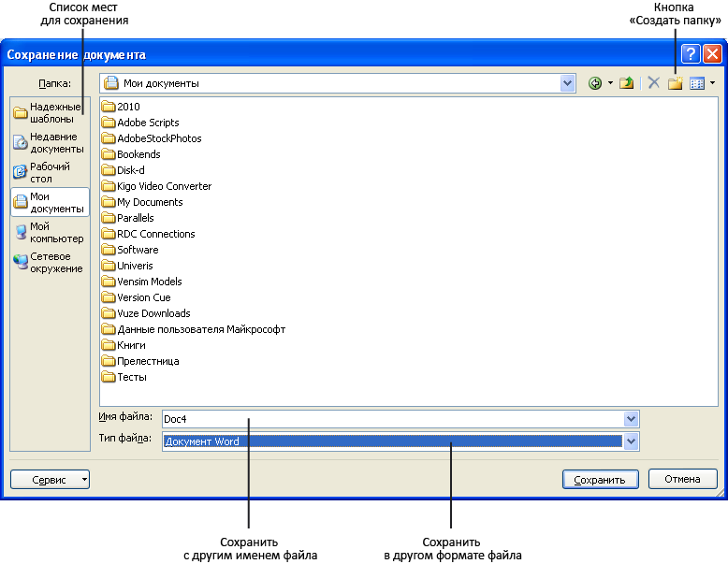Select the My Documents folder icon
This screenshot has width=728, height=564.
pos(109,202)
